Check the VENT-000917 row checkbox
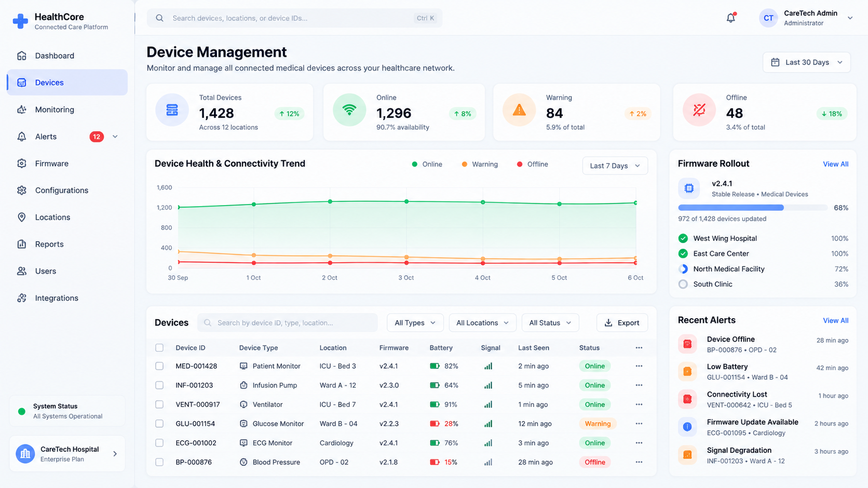This screenshot has width=868, height=488. [x=159, y=404]
